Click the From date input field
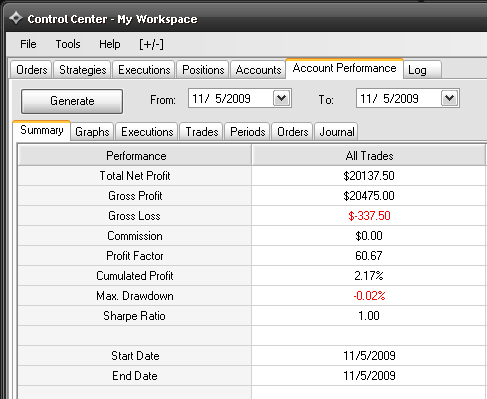This screenshot has height=399, width=487. pos(231,98)
